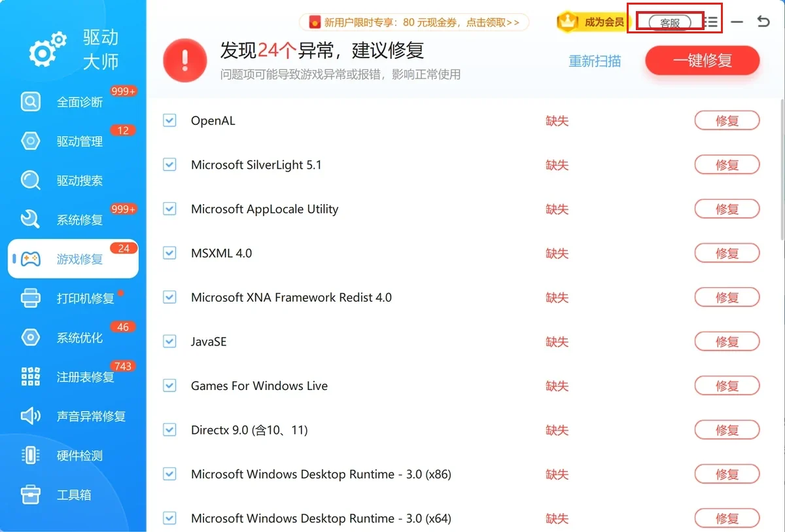
Task: Click "Microsoft XNA Framework Redist 4.0" text
Action: click(291, 298)
